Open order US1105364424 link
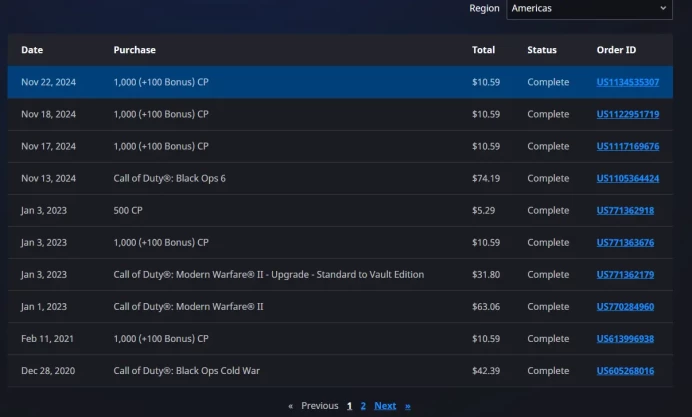Screen dimensions: 692x417 (x=628, y=178)
